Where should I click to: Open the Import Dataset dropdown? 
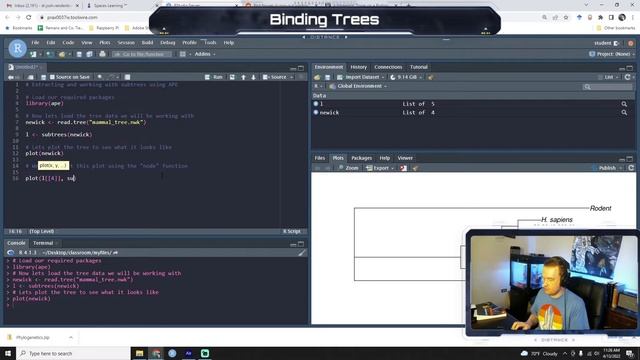(x=361, y=77)
